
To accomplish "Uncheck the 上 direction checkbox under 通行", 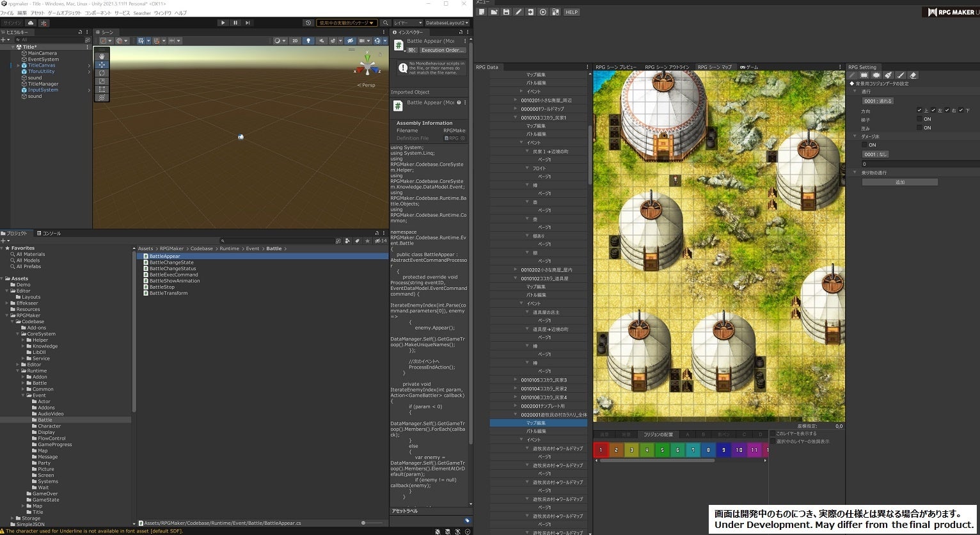I will pyautogui.click(x=919, y=110).
